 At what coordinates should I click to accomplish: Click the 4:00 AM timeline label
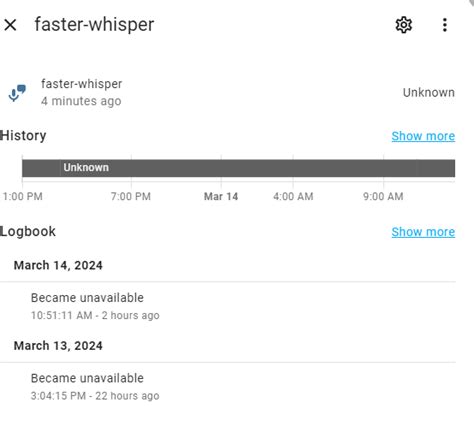(293, 196)
